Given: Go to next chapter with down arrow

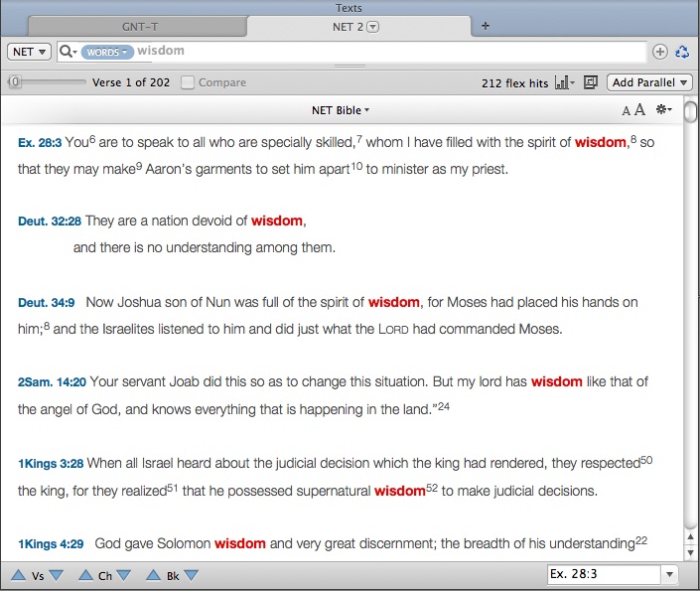Looking at the screenshot, I should (x=123, y=575).
